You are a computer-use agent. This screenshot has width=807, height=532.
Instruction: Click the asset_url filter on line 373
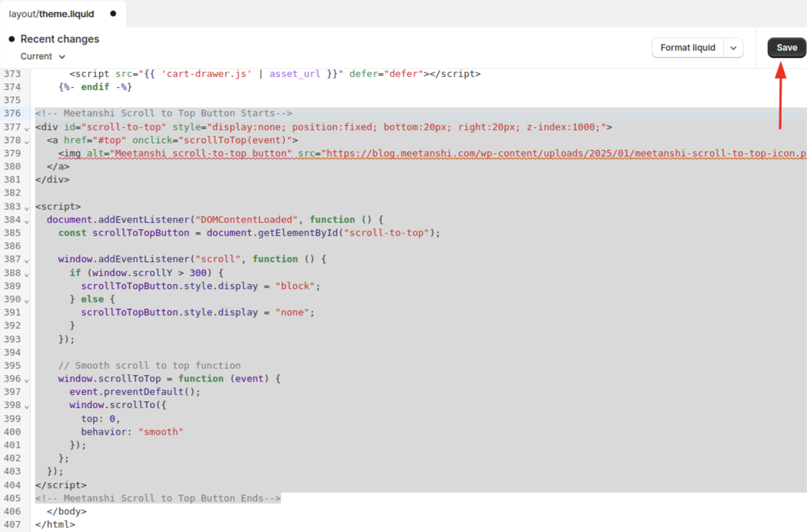tap(295, 74)
